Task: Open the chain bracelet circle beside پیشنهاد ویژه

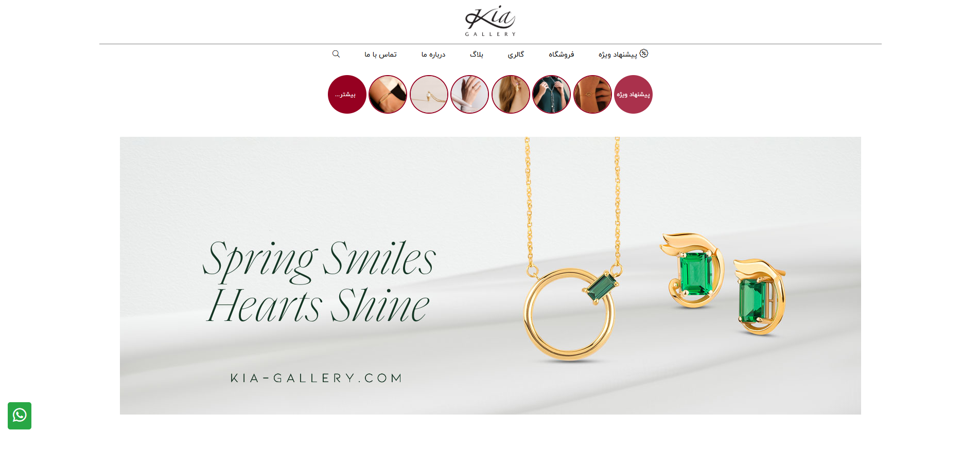Action: click(592, 94)
